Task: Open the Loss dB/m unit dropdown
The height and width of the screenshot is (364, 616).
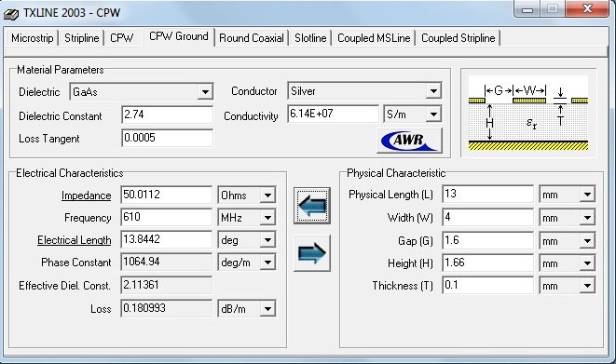Action: click(247, 309)
